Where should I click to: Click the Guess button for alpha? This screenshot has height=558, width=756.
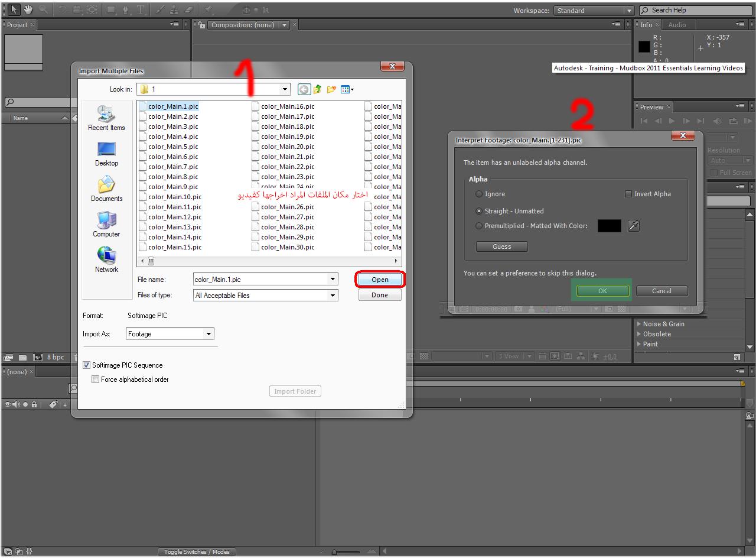[x=502, y=246]
